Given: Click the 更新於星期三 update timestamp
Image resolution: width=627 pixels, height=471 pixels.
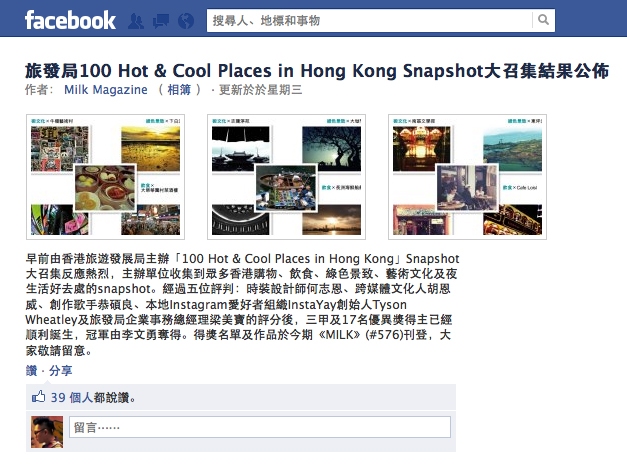Looking at the screenshot, I should [260, 90].
